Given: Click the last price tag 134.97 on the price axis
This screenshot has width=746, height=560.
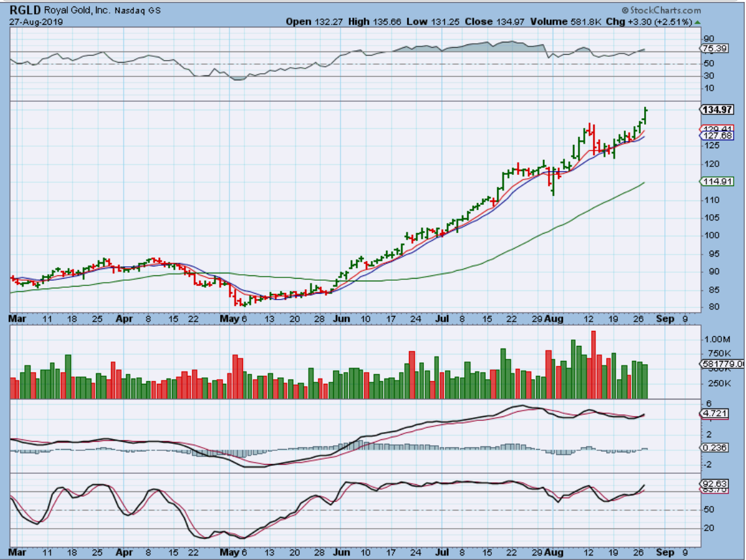Looking at the screenshot, I should coord(717,110).
